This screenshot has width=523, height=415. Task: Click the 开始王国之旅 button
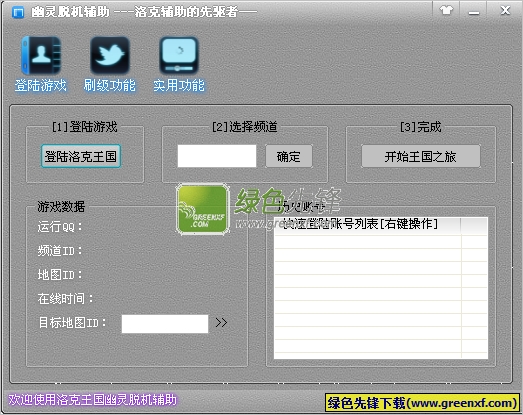pyautogui.click(x=421, y=156)
